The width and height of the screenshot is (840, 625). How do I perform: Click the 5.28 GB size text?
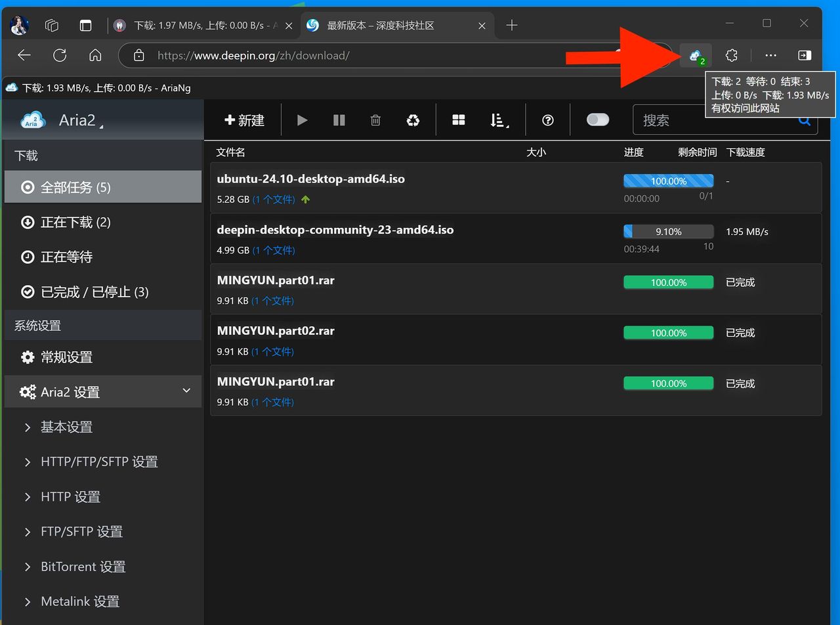[233, 200]
